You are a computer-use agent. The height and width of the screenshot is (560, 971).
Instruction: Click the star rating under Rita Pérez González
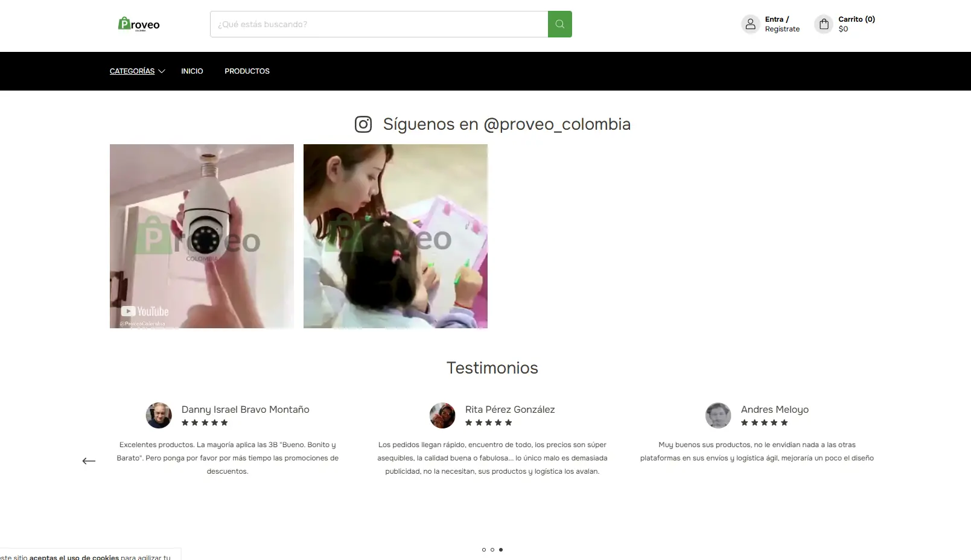[x=489, y=422]
